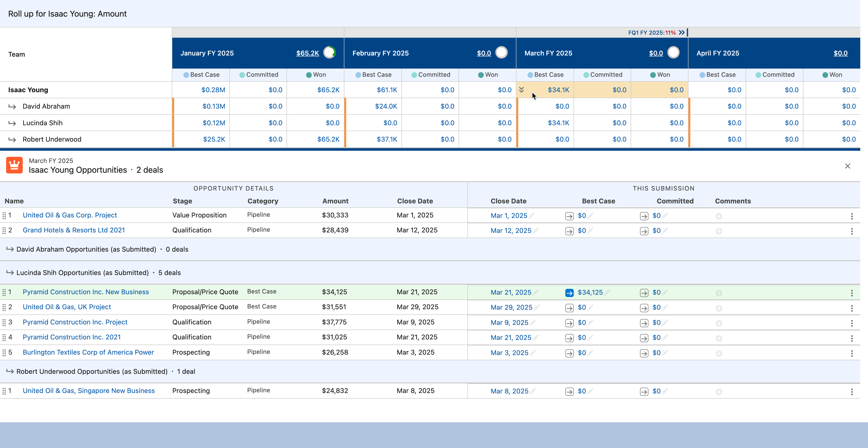Select David Abraham team row
Viewport: 868px width, 448px height.
pos(46,106)
